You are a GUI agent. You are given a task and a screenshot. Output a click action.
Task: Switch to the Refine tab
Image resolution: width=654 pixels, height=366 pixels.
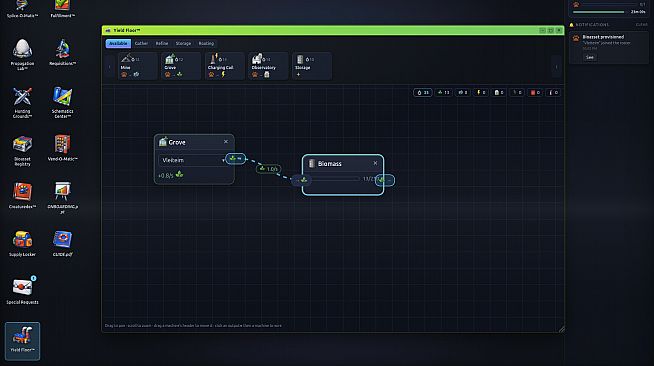tap(162, 43)
